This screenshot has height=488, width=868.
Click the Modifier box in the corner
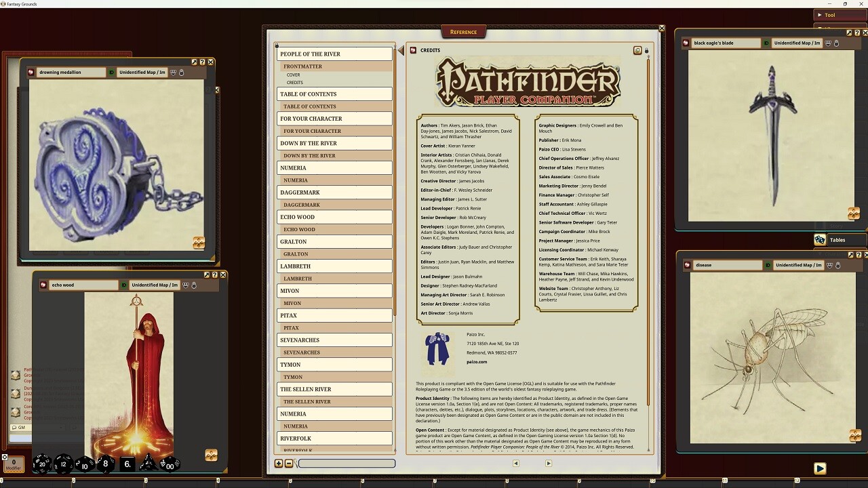click(12, 464)
